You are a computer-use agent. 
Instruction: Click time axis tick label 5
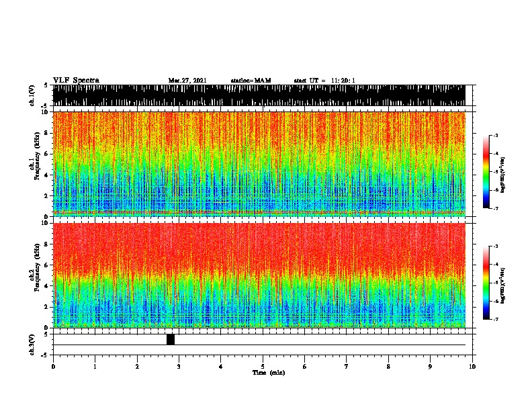click(x=263, y=366)
